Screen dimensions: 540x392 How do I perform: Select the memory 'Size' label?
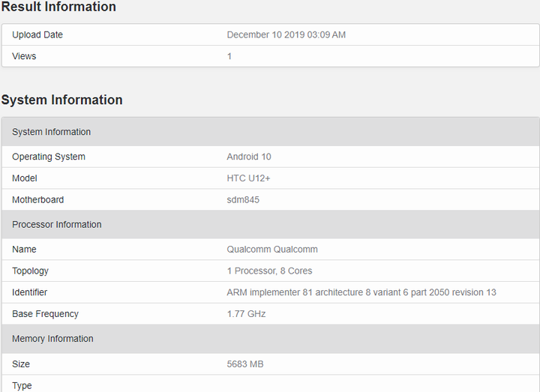point(21,364)
